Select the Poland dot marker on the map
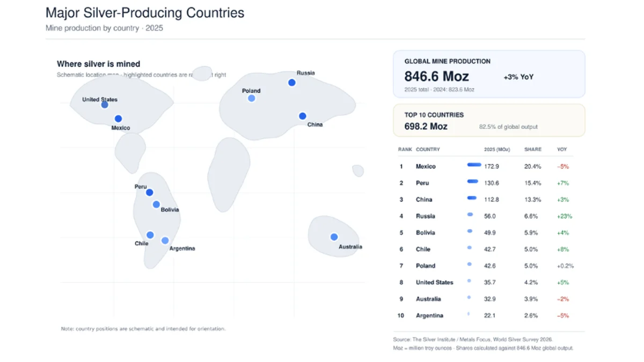The image size is (644, 362). pyautogui.click(x=251, y=98)
